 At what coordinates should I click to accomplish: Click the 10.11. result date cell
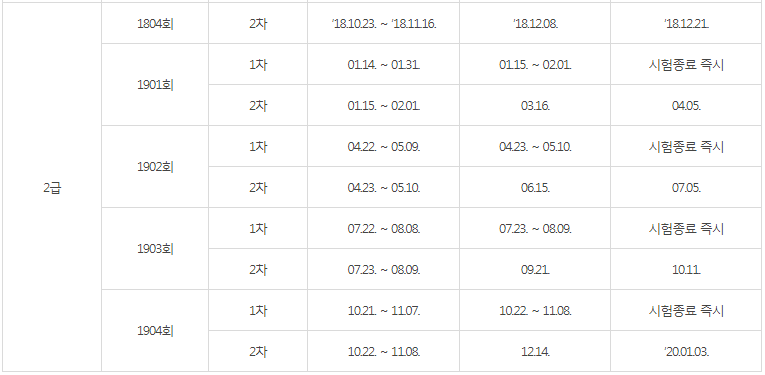(x=686, y=270)
